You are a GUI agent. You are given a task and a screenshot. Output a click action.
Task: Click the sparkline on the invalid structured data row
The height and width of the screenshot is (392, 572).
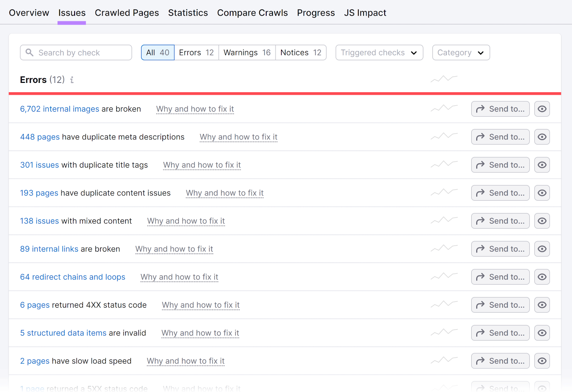click(x=444, y=332)
